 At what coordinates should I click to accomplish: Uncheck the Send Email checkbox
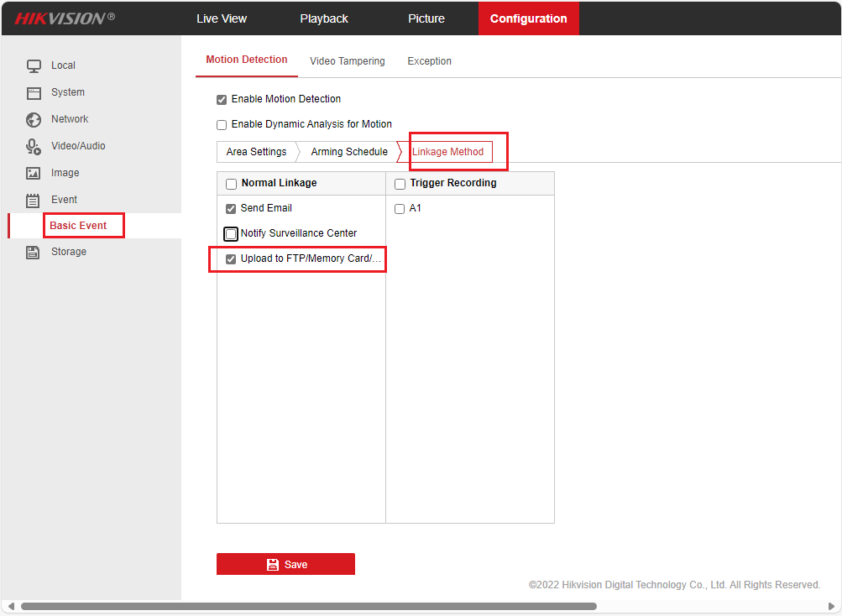pos(231,209)
